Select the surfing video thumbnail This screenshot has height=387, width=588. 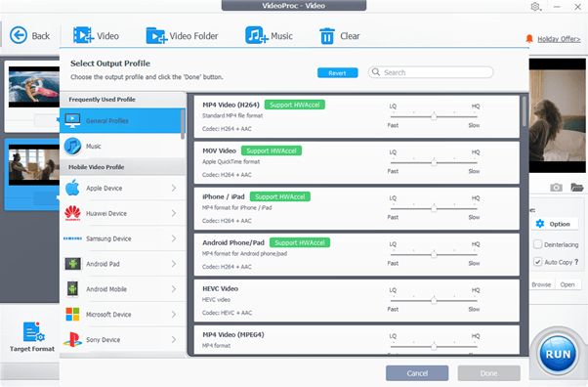click(x=34, y=87)
